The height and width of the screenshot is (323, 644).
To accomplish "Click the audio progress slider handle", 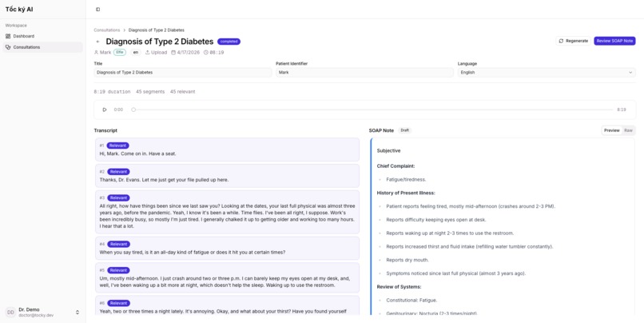I will (x=133, y=110).
